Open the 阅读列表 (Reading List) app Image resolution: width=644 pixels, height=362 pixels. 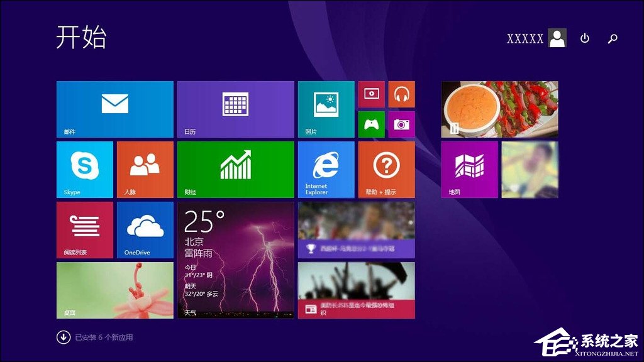tap(84, 229)
